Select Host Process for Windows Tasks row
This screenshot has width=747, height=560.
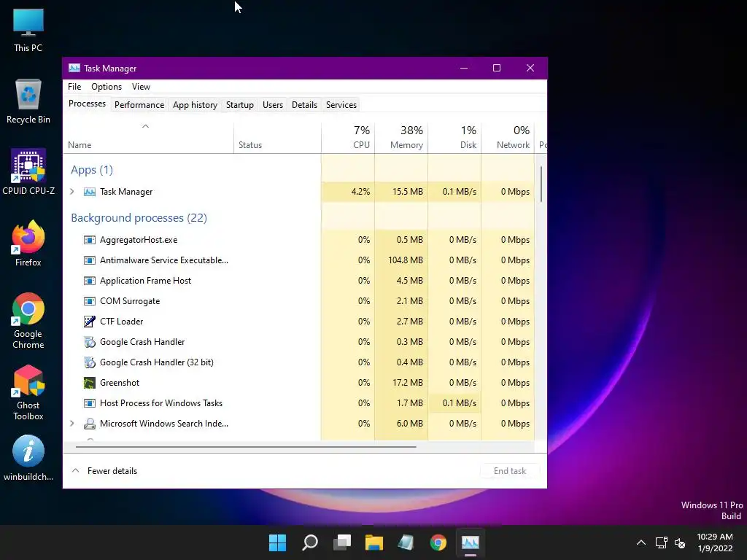(298, 403)
